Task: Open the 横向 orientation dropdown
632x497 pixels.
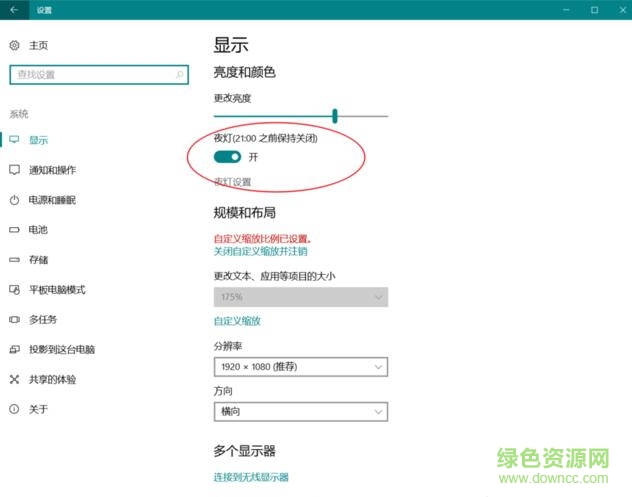Action: coord(301,412)
